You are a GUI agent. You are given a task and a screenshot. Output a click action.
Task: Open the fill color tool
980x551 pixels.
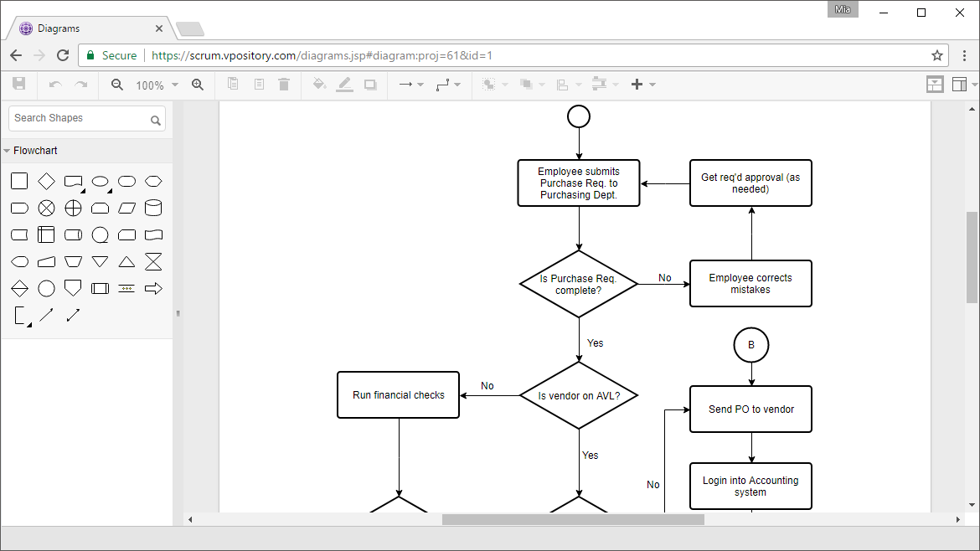point(321,84)
